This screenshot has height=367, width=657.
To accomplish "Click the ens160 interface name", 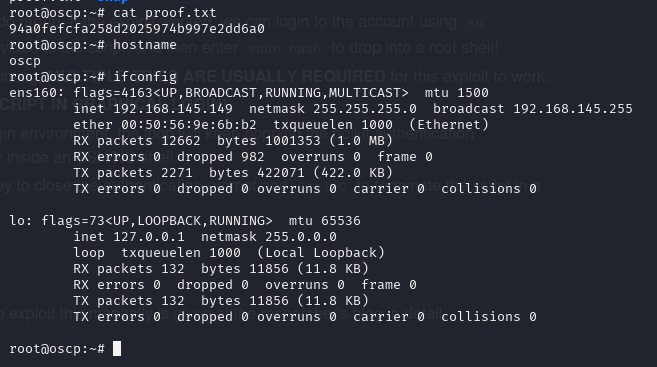I will point(37,93).
